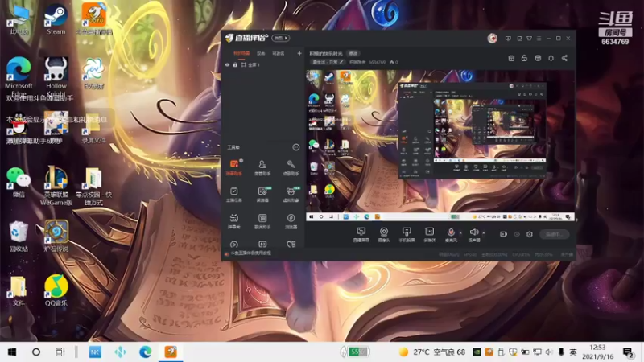Add a 摄像头 camera source
Image resolution: width=644 pixels, height=362 pixels.
(x=384, y=234)
